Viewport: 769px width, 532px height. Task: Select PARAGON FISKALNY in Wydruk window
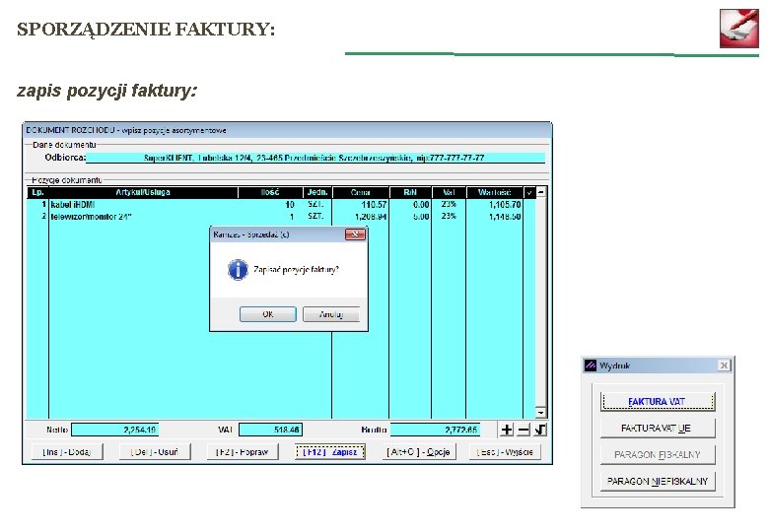tap(658, 454)
